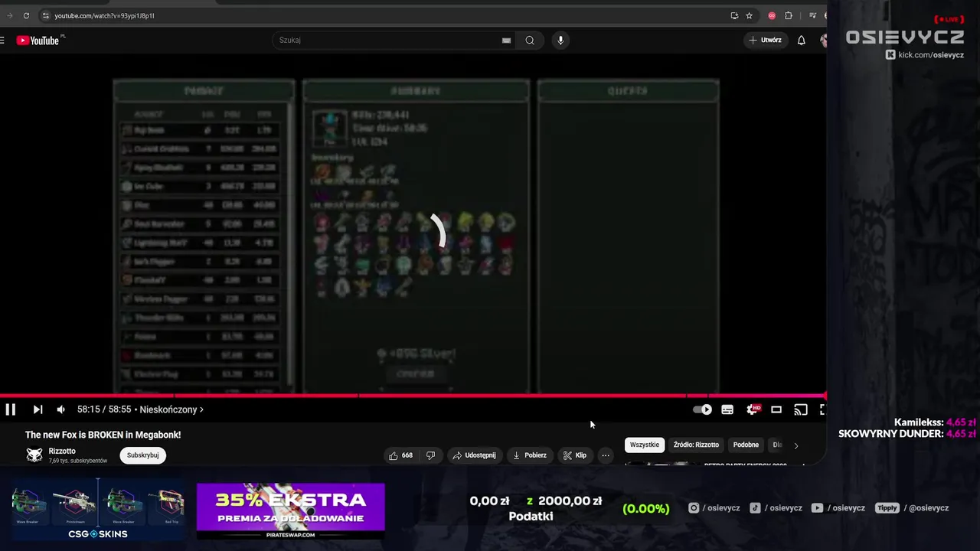
Task: Open the on-screen keyboard in search
Action: pos(506,41)
